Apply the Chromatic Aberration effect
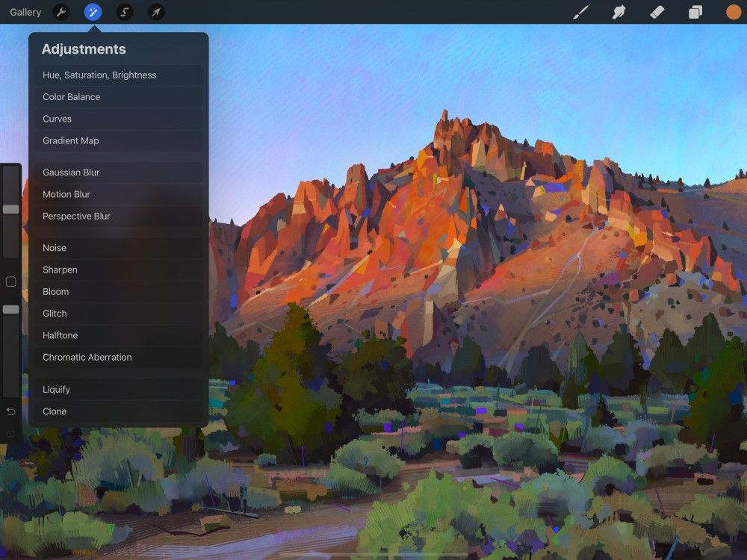This screenshot has width=747, height=560. click(x=117, y=357)
